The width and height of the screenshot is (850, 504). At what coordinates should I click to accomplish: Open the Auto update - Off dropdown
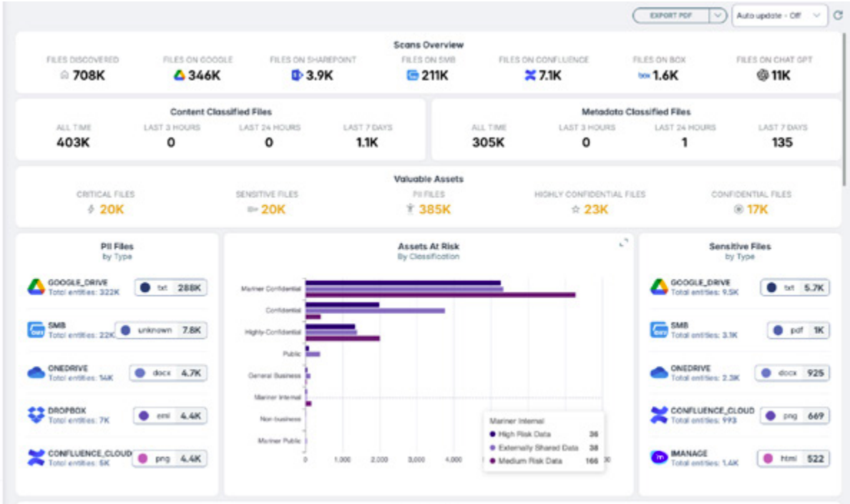point(779,16)
